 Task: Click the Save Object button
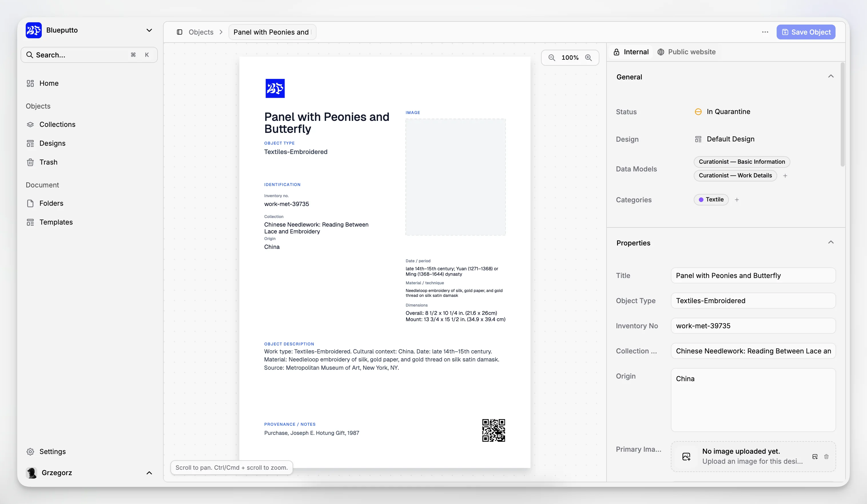tap(806, 32)
